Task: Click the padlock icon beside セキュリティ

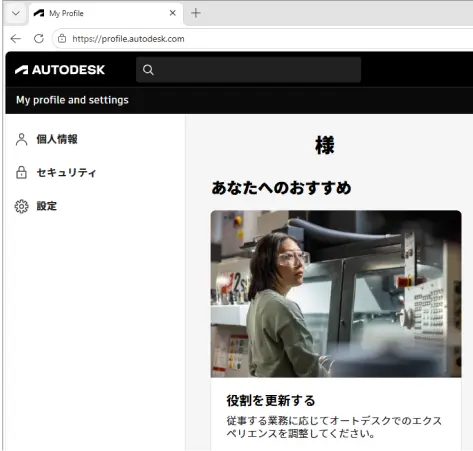Action: [21, 172]
